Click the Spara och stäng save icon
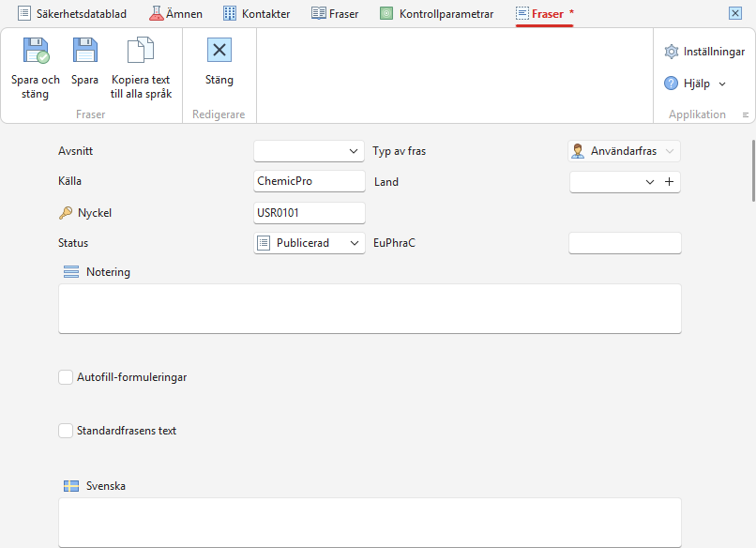Screen dimensions: 756x548 [37, 50]
